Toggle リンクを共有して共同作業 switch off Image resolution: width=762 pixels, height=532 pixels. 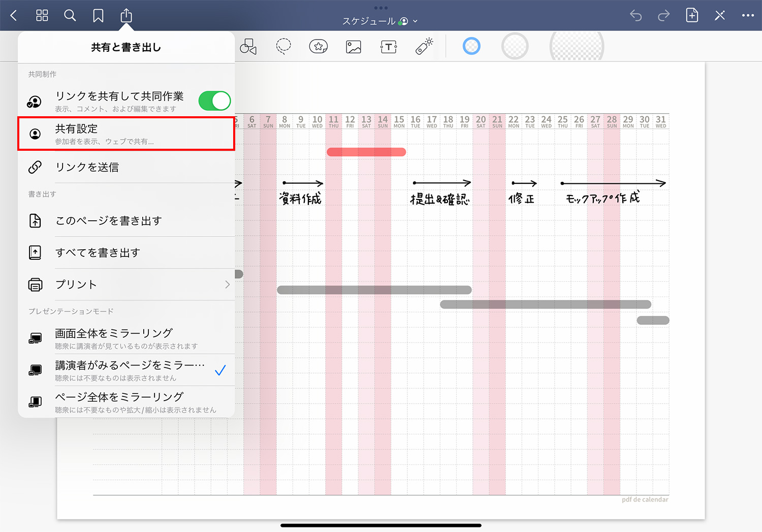tap(214, 101)
